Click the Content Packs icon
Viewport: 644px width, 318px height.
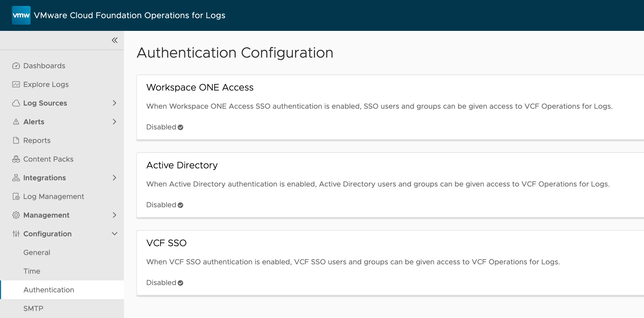[16, 159]
